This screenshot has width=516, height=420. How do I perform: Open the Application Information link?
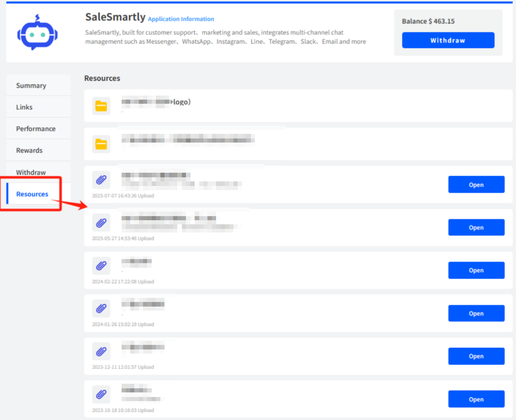[181, 19]
